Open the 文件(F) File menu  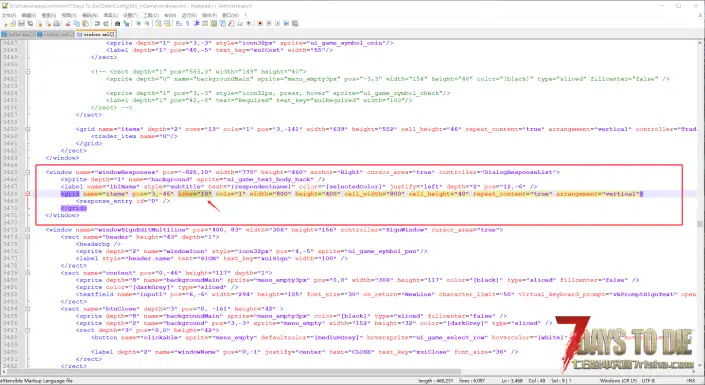tap(8, 15)
